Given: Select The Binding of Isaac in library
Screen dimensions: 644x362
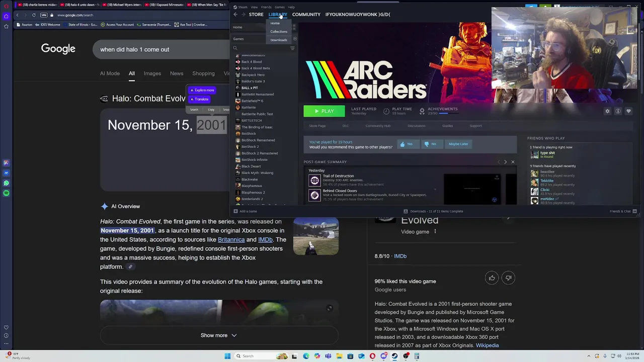Looking at the screenshot, I should 257,127.
